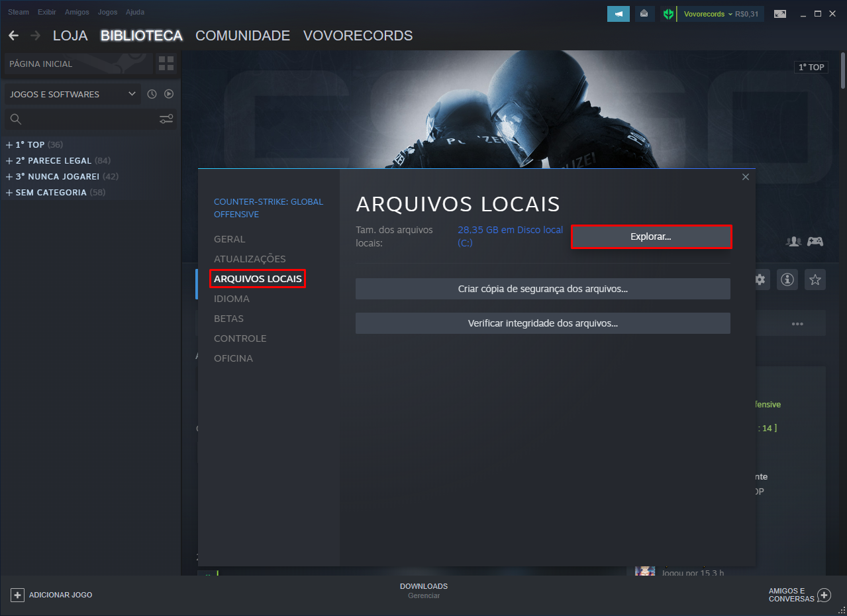Click the controller support icon
This screenshot has height=616, width=847.
coord(815,241)
